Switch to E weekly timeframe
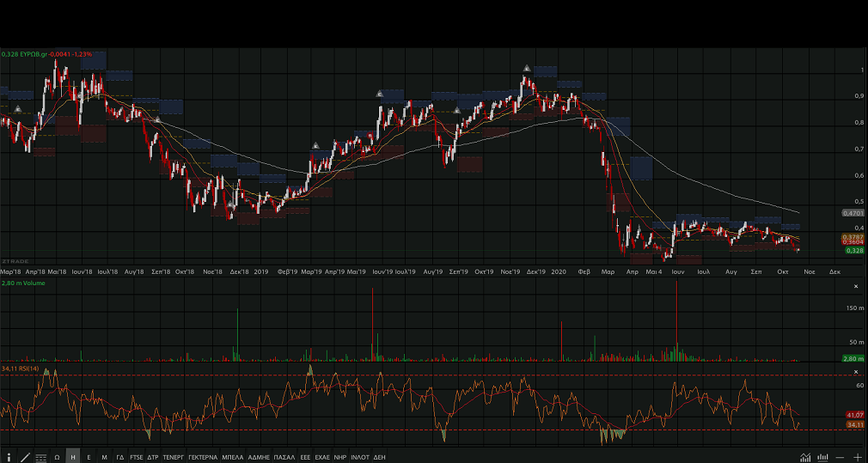Viewport: 868px width, 463px height. [89, 457]
